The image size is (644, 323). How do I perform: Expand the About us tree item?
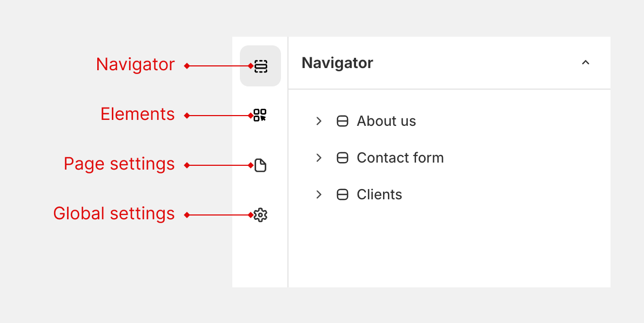click(x=319, y=121)
